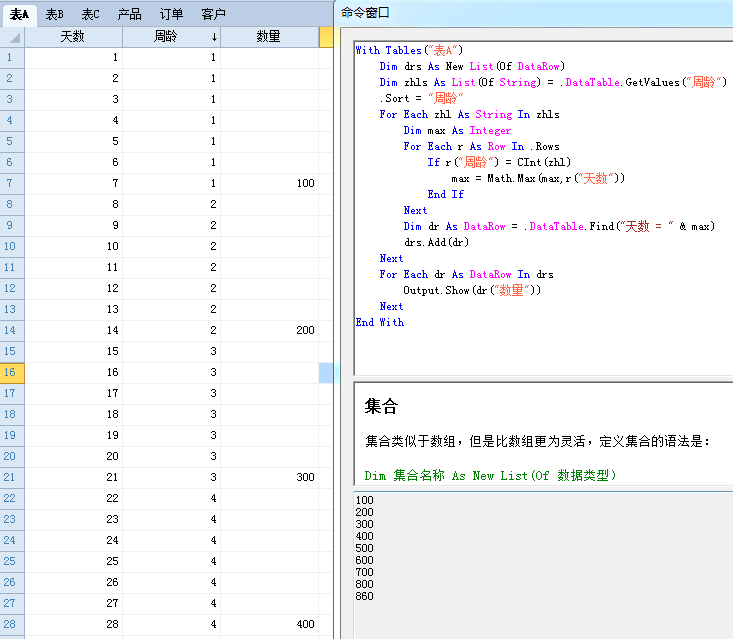Select row header 7

[x=12, y=183]
